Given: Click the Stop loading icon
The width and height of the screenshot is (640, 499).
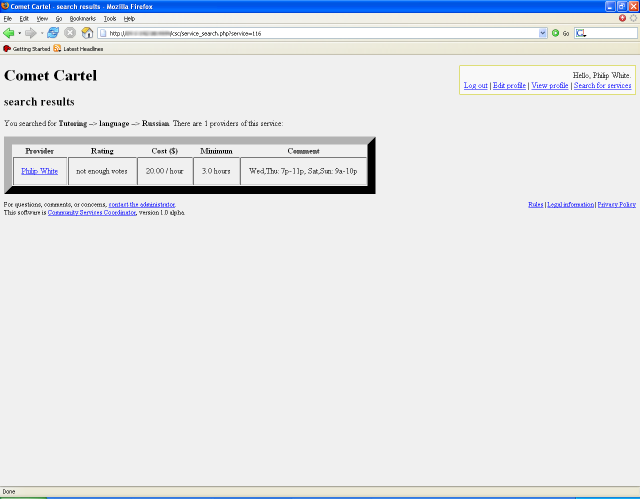Looking at the screenshot, I should coord(70,33).
